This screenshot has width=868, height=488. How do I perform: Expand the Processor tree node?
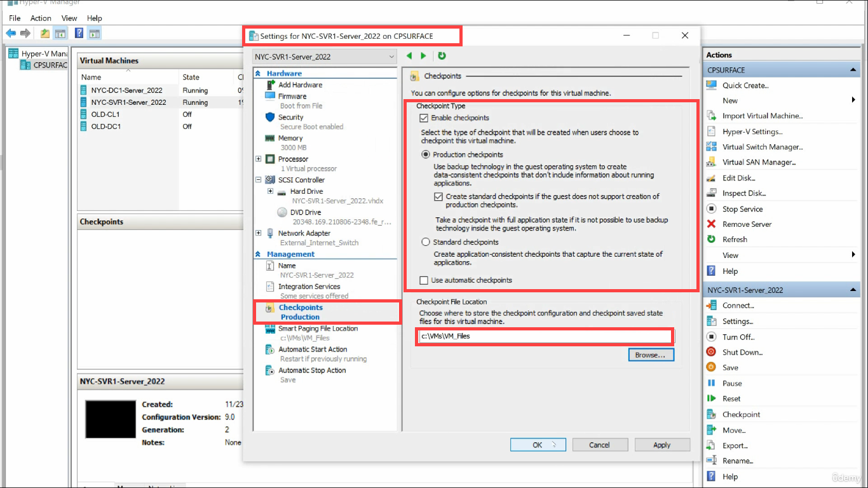(258, 159)
